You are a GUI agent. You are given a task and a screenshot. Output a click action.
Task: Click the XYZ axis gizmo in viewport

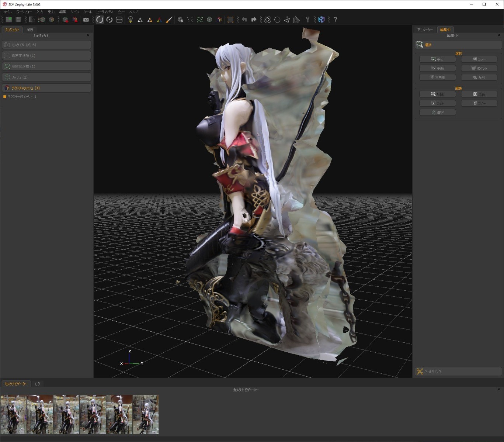point(131,359)
